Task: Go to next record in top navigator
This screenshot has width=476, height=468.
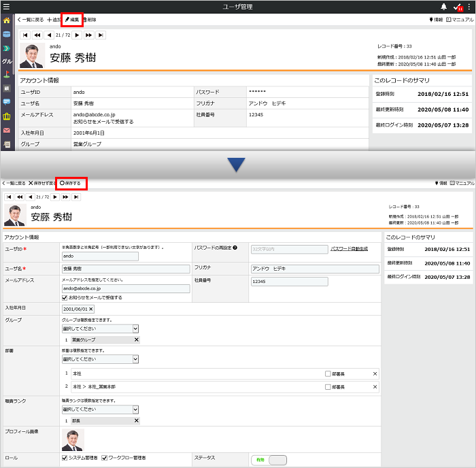Action: click(x=77, y=35)
